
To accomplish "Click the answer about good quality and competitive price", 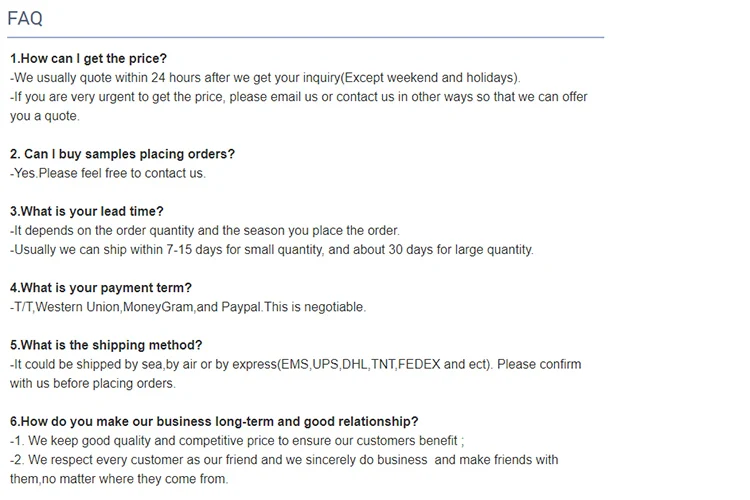I will point(237,441).
